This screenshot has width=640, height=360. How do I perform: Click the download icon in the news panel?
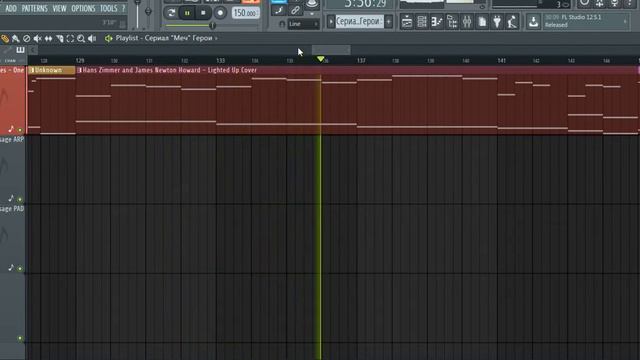point(533,22)
